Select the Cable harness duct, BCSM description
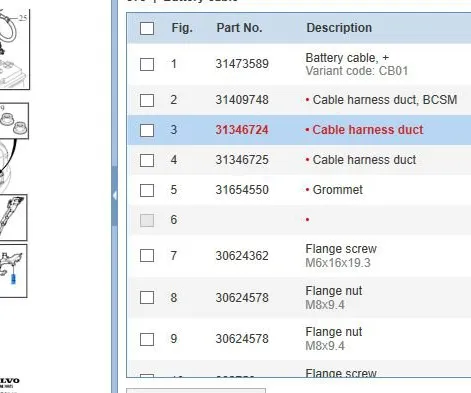Viewport: 471px width, 393px height. pyautogui.click(x=385, y=100)
